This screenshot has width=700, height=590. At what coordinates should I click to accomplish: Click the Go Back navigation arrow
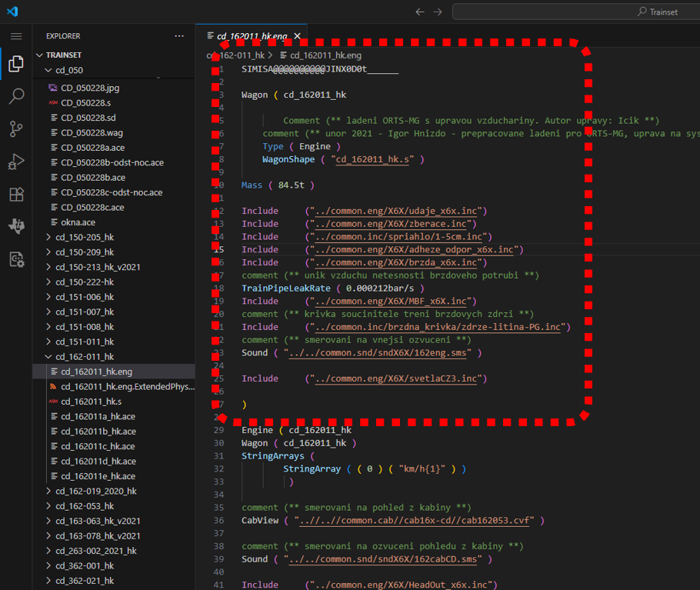[419, 12]
